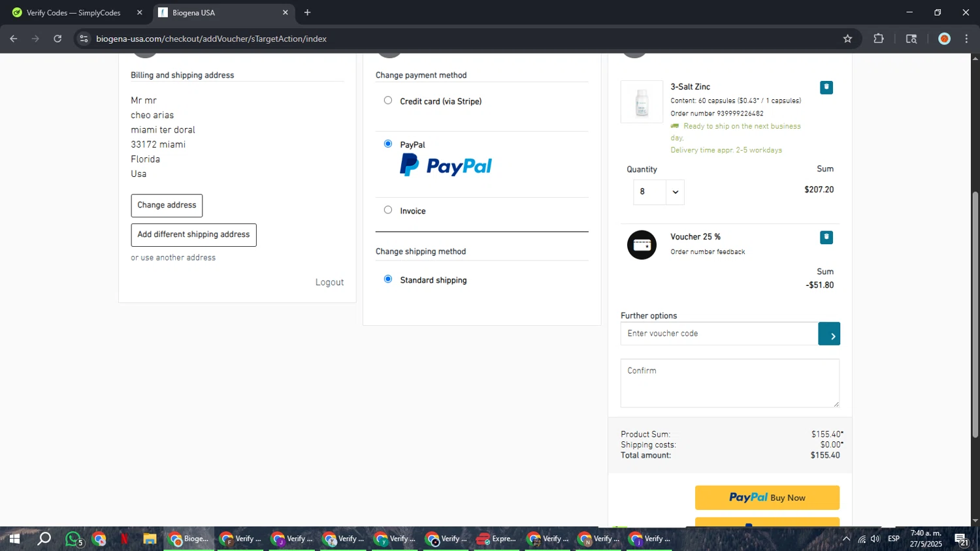Open Chrome's three-dot menu
This screenshot has height=551, width=980.
966,39
